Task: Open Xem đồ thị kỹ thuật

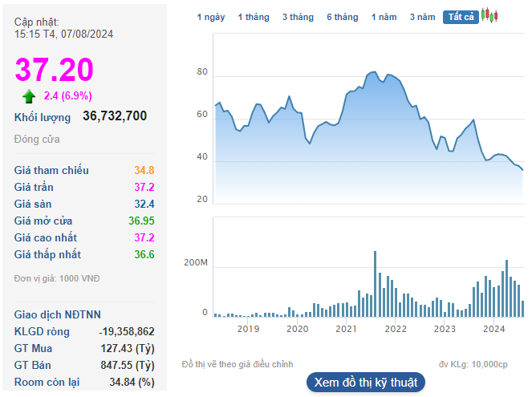Action: [x=365, y=382]
